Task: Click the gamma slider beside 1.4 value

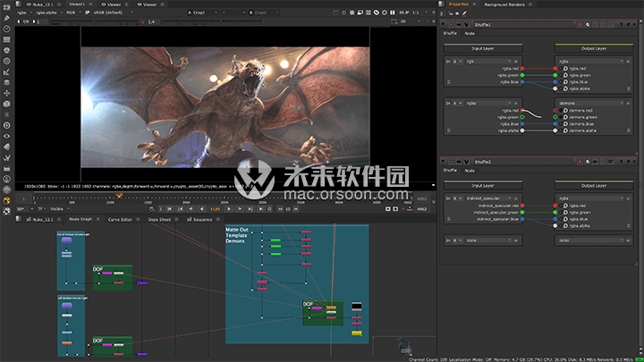Action: (211, 21)
